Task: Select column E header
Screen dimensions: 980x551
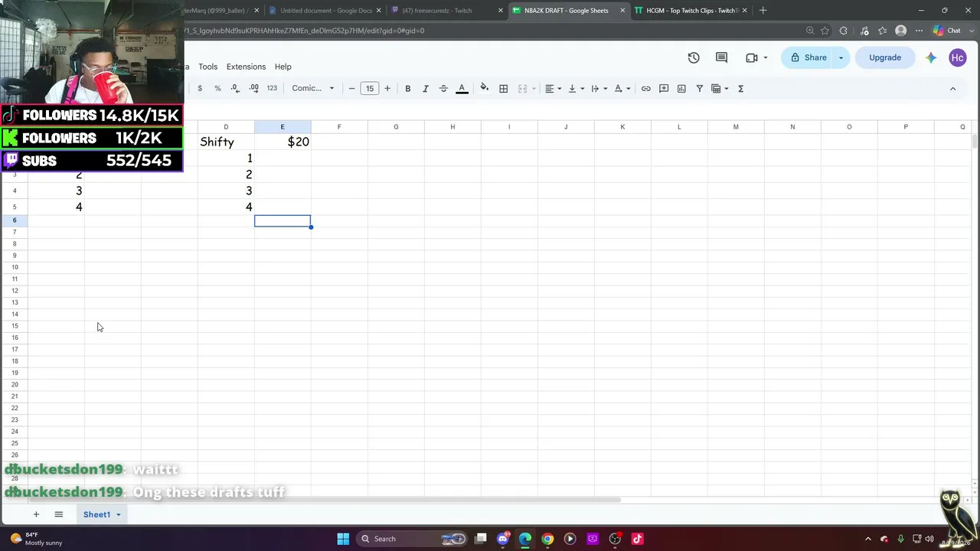Action: (283, 127)
